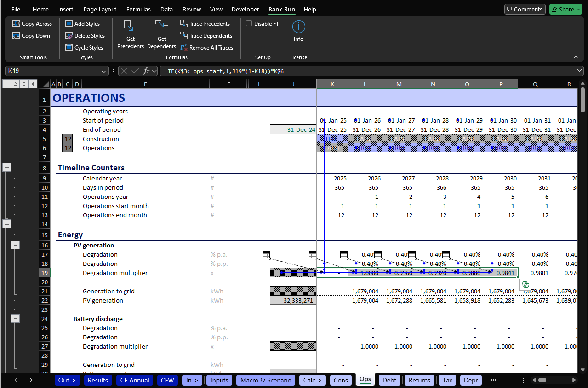Click the Comments button
The width and height of the screenshot is (588, 388).
(x=525, y=9)
